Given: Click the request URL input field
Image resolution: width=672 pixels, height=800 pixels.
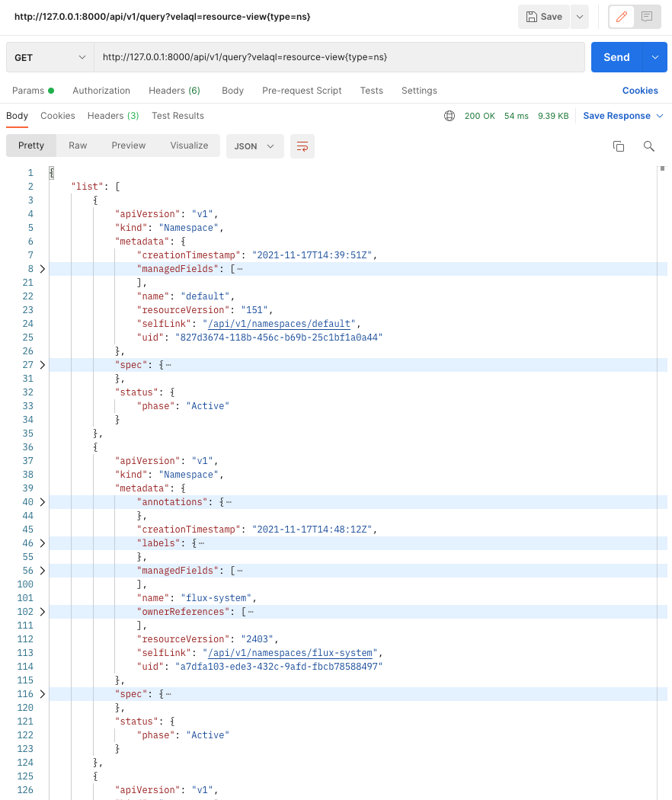Looking at the screenshot, I should pyautogui.click(x=339, y=57).
